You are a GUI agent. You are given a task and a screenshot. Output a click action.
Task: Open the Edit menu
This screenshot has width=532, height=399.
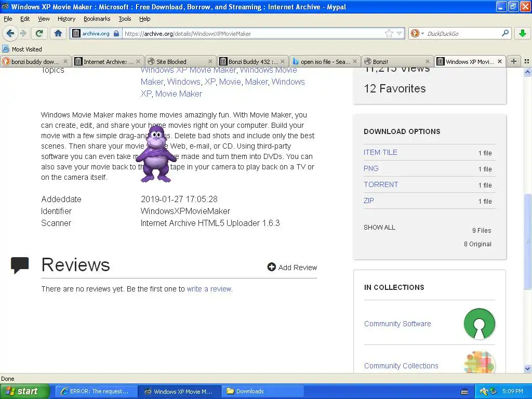click(x=25, y=19)
